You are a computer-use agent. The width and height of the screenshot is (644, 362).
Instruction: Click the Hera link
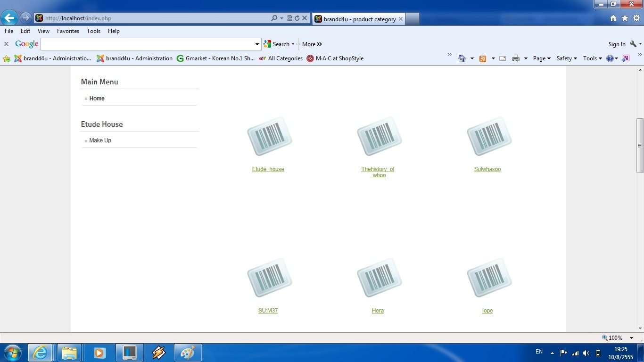pyautogui.click(x=378, y=311)
